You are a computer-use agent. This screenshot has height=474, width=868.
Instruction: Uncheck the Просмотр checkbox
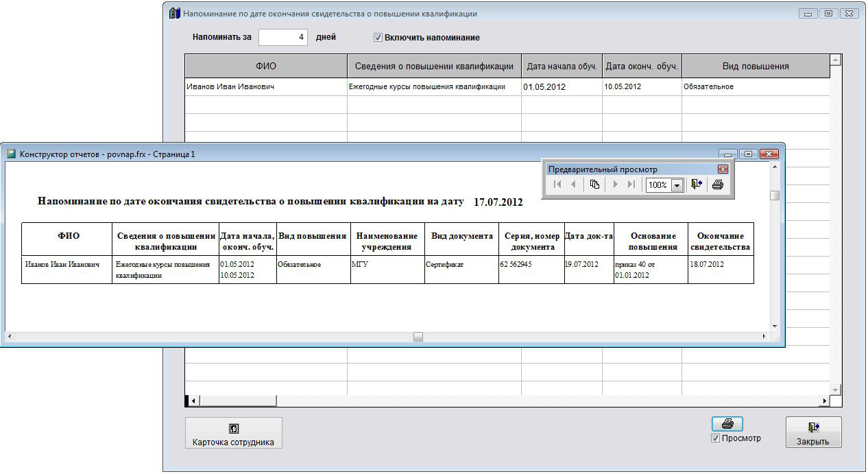point(716,438)
